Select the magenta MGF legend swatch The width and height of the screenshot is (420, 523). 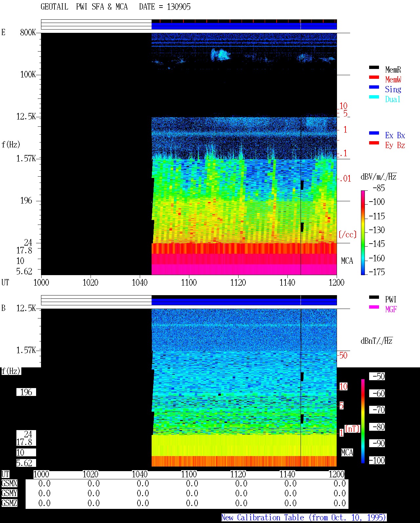(374, 307)
